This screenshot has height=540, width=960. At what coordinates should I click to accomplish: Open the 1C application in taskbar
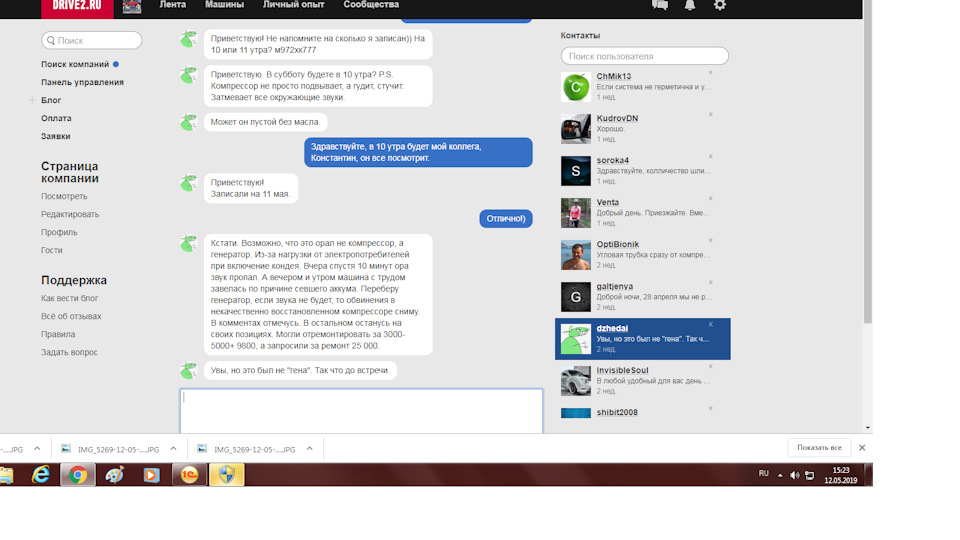point(188,475)
